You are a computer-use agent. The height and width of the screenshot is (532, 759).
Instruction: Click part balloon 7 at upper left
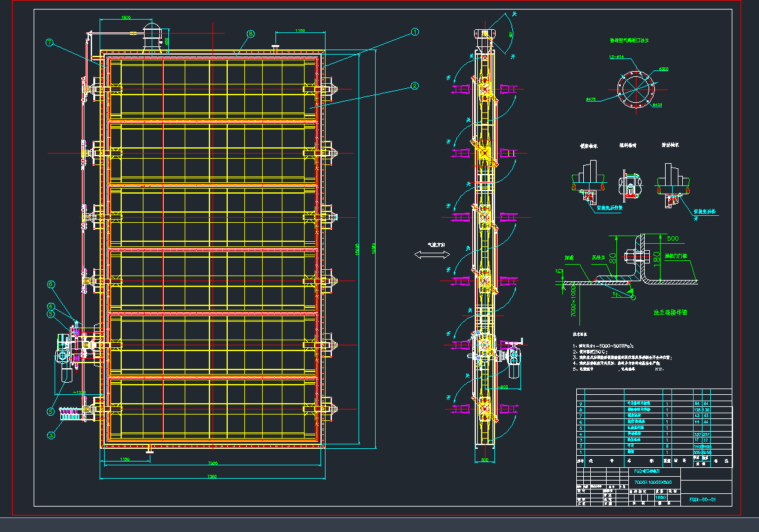(x=49, y=43)
